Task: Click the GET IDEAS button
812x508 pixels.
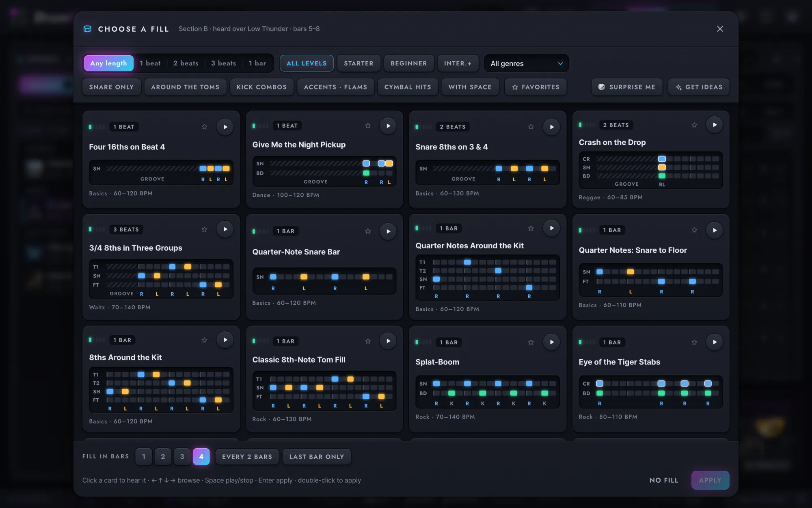Action: point(699,87)
